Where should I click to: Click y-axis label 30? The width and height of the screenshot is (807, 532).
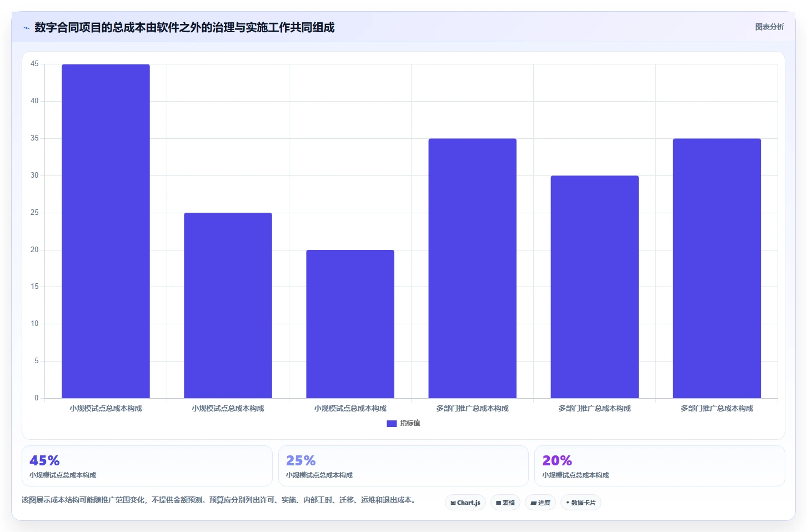click(x=34, y=175)
